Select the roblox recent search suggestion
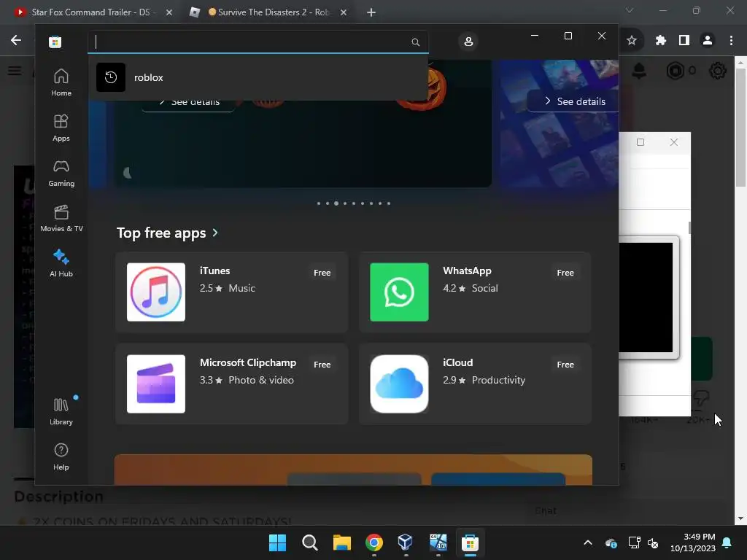The width and height of the screenshot is (747, 560). [x=258, y=77]
